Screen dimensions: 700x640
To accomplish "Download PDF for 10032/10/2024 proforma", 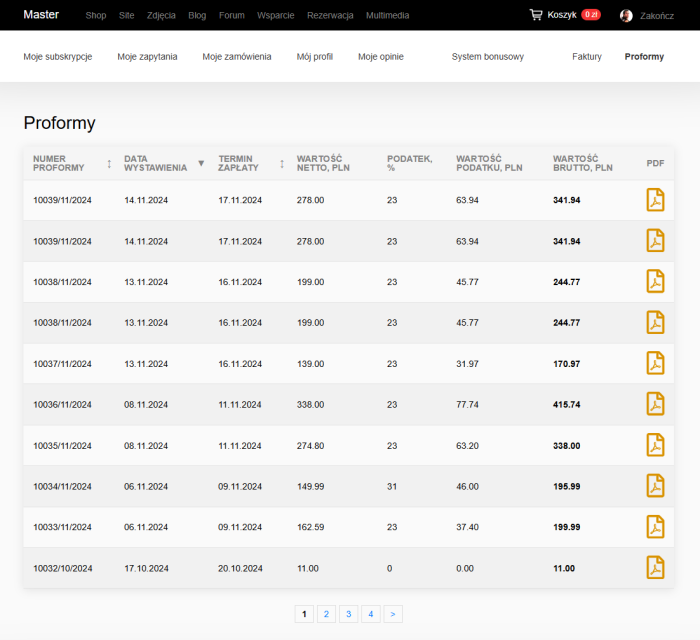I will pyautogui.click(x=655, y=568).
